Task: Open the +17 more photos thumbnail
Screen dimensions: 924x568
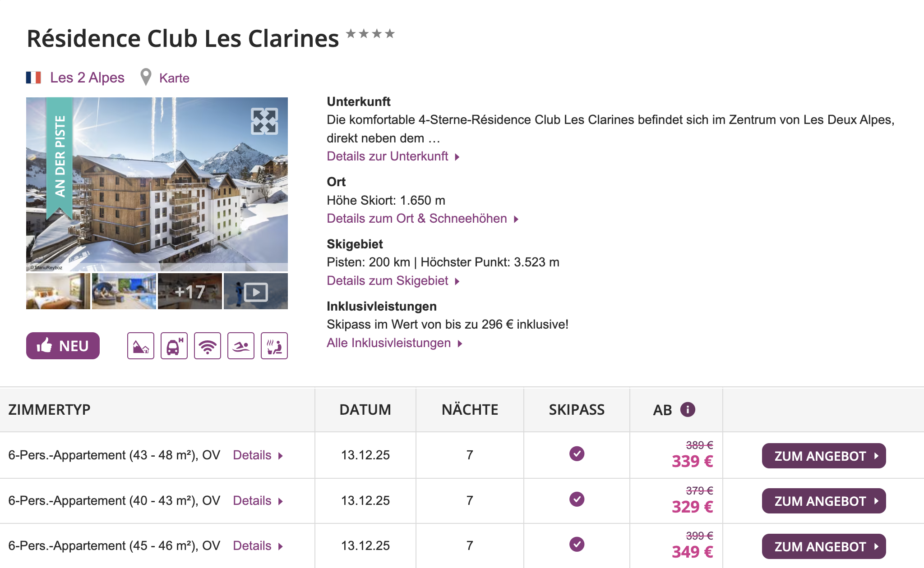Action: (190, 292)
